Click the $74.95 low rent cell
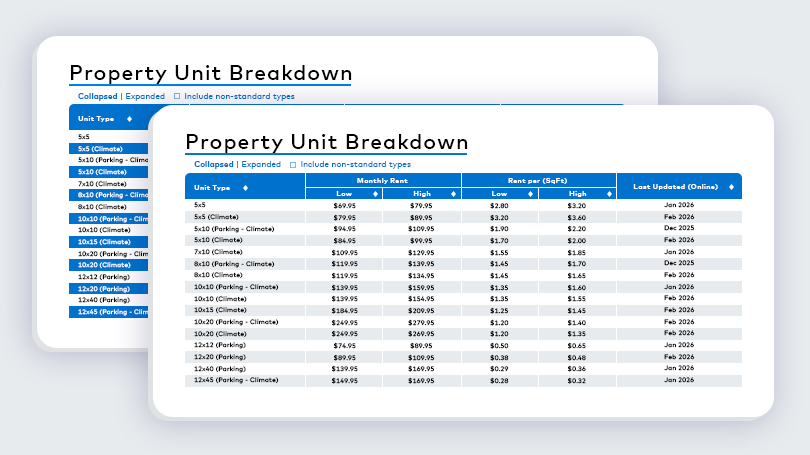Viewport: 810px width, 455px height. 345,346
